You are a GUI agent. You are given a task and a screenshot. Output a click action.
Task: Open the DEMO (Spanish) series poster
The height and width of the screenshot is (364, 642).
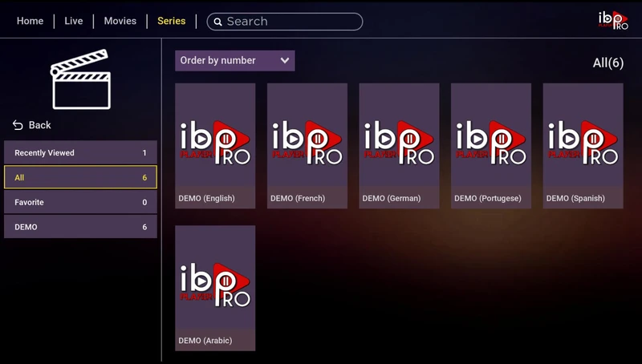coord(583,146)
